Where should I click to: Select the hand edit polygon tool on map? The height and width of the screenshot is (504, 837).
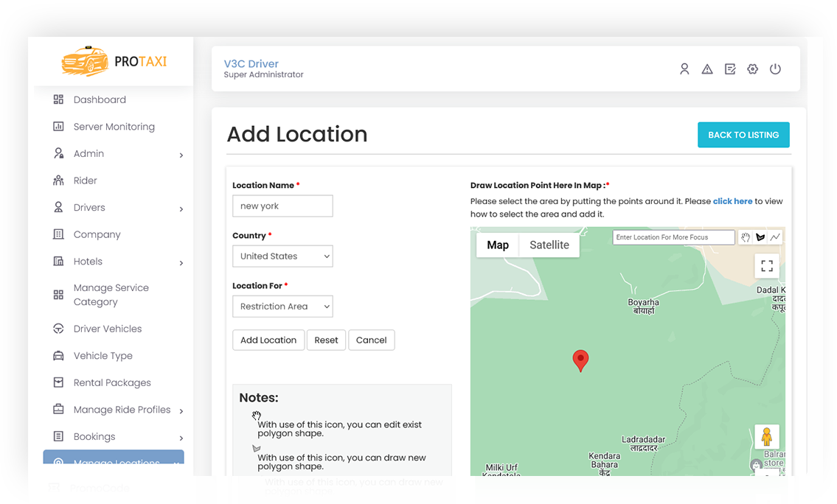pos(745,237)
